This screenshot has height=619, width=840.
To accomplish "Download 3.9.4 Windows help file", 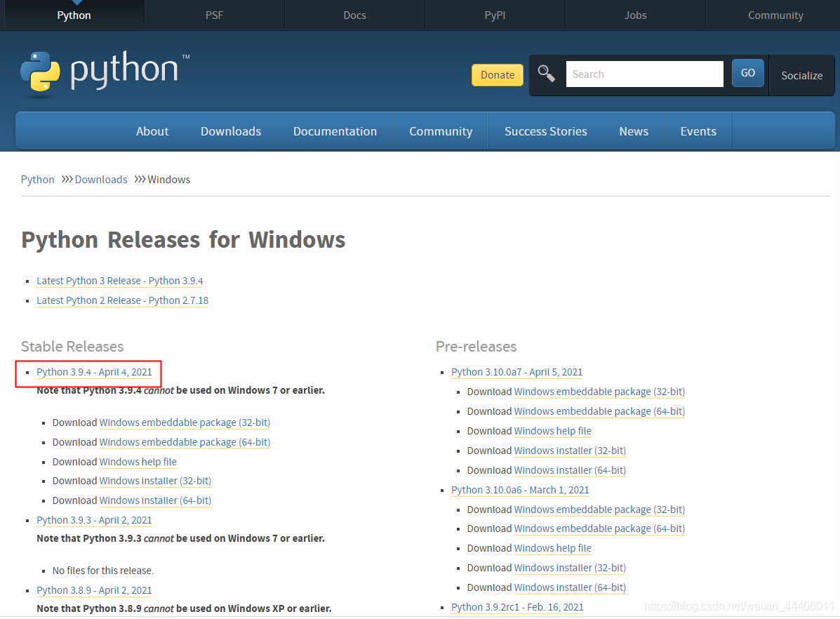I will [138, 461].
